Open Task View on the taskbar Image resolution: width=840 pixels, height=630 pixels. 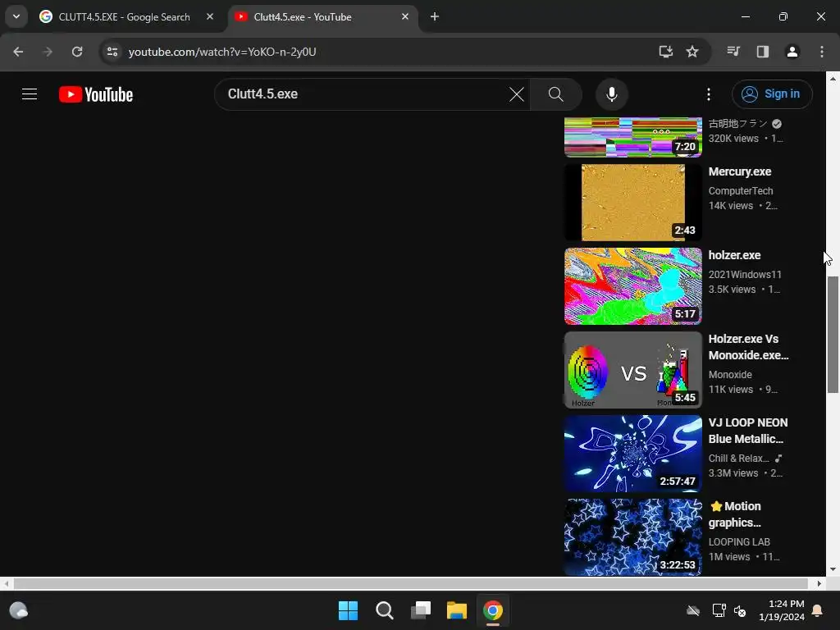pos(421,610)
